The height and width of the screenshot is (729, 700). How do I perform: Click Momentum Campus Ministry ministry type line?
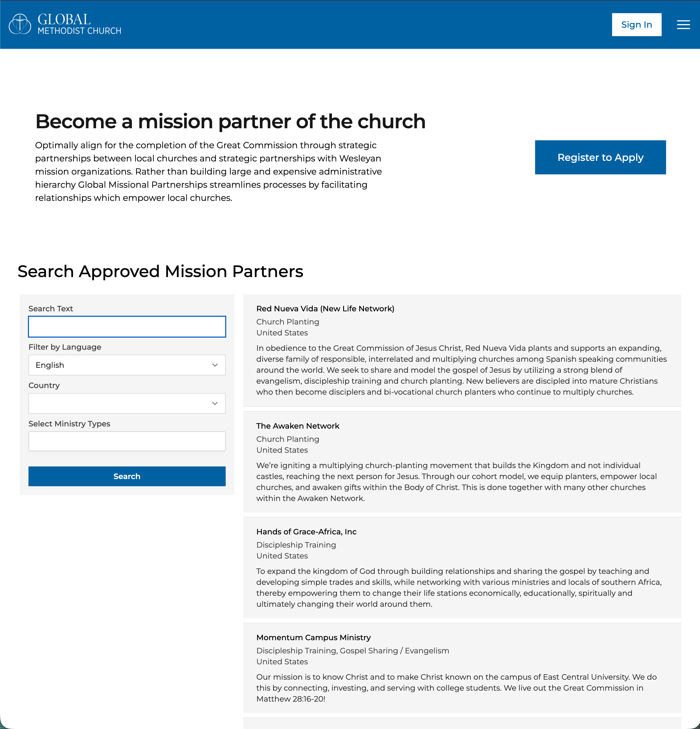tap(352, 651)
